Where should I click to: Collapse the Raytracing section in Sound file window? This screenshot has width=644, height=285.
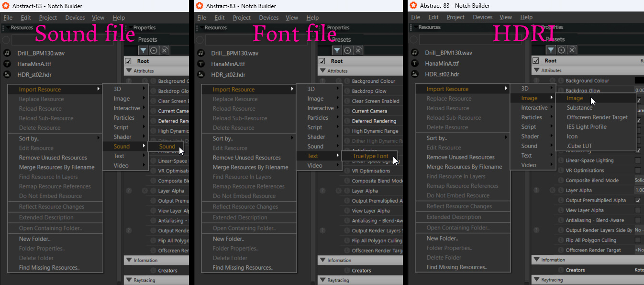[x=129, y=280]
